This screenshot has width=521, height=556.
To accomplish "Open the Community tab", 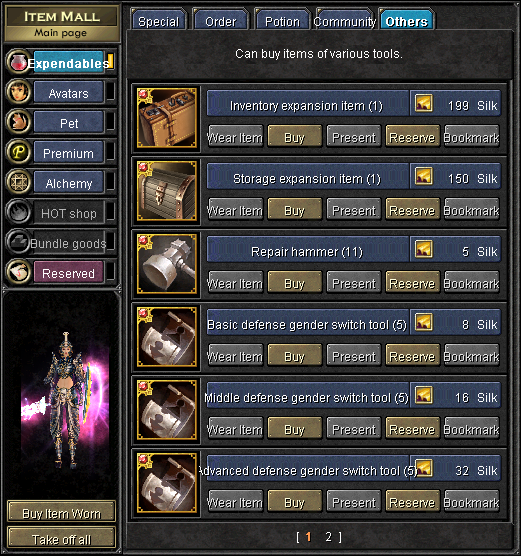I will coord(344,20).
